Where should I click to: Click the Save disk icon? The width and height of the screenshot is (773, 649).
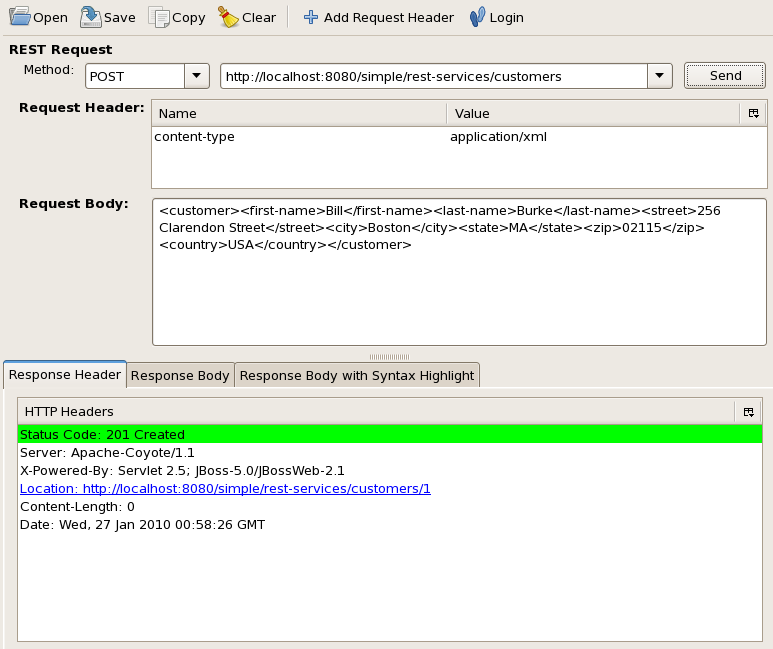[90, 17]
